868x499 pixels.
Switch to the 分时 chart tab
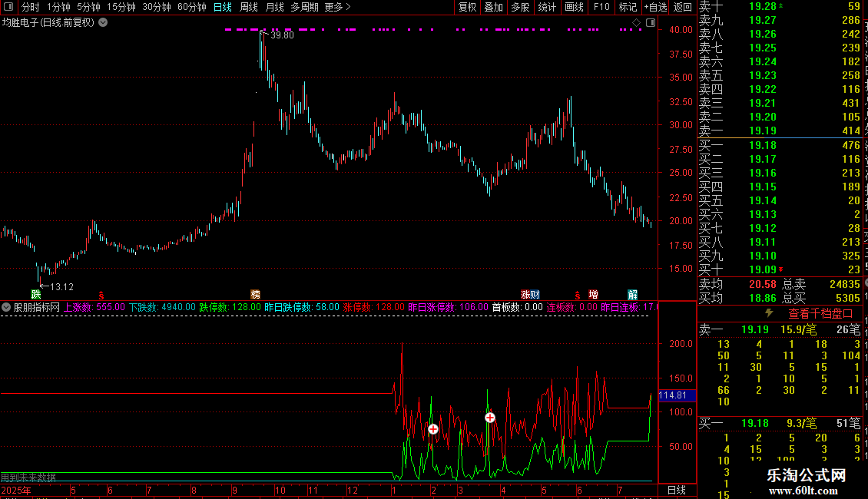31,7
